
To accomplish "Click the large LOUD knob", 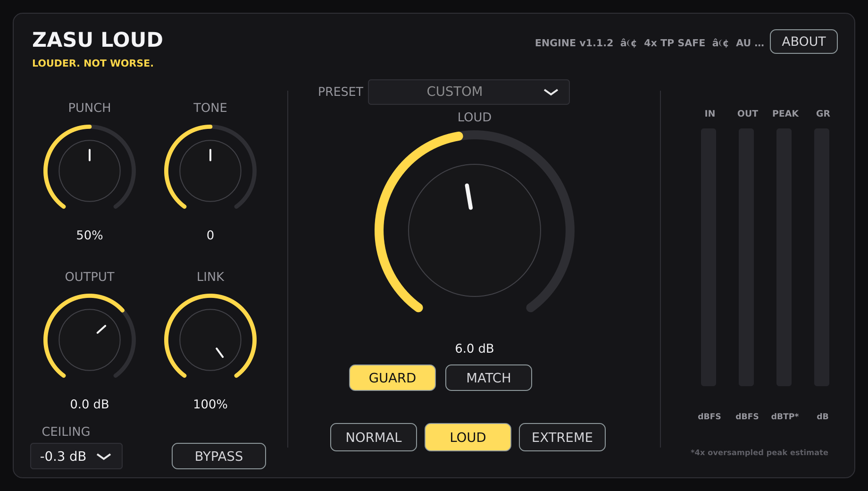I will point(475,230).
